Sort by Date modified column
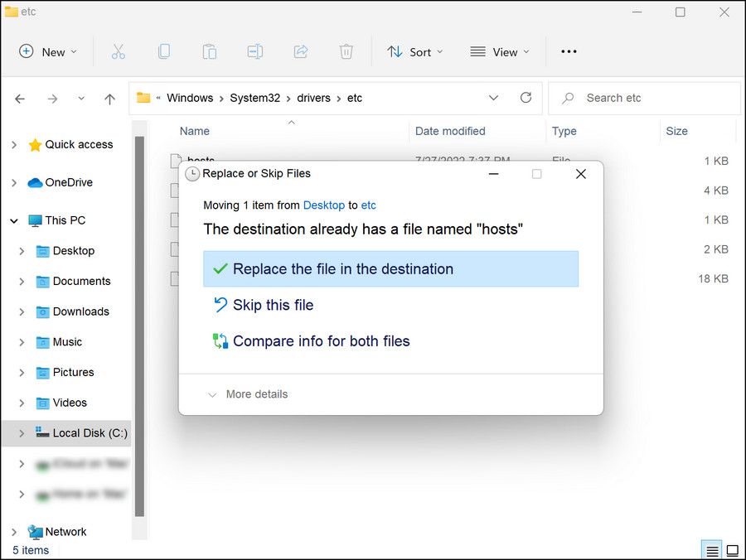The image size is (746, 560). pos(450,131)
